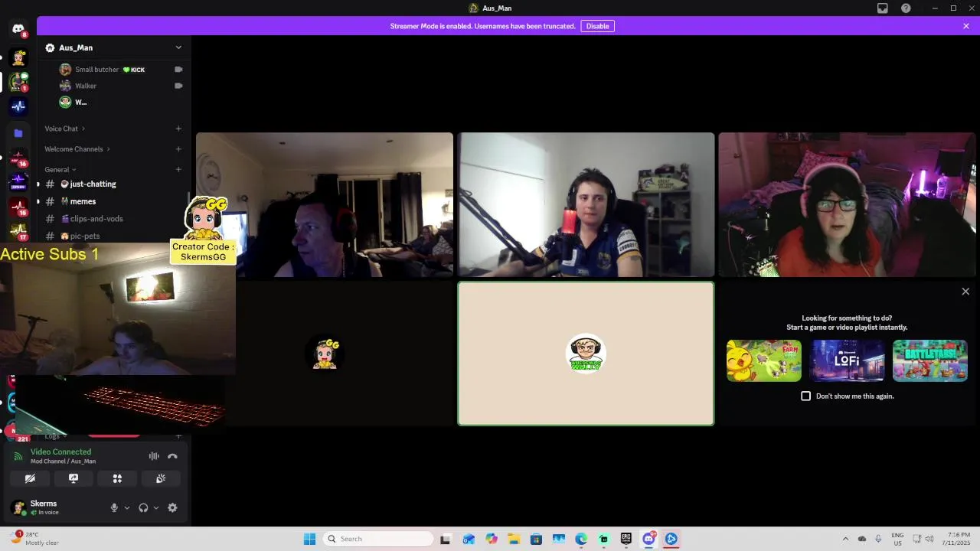
Task: Show hidden system tray icons
Action: click(x=845, y=539)
